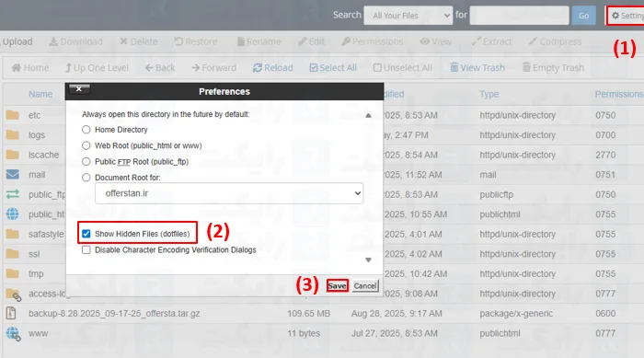Open the offerstan.ir domain dropdown
Screen dimensions: 644x358
229,193
